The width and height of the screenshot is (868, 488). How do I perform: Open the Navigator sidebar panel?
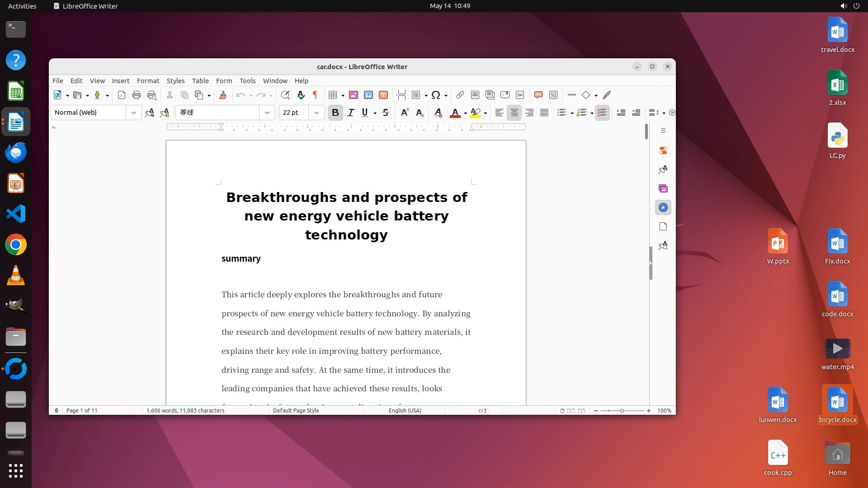[663, 207]
